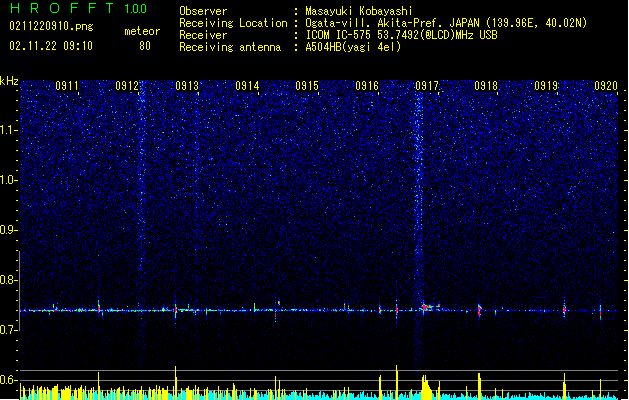The image size is (629, 400).
Task: Click the 0920 time marker
Action: 606,86
